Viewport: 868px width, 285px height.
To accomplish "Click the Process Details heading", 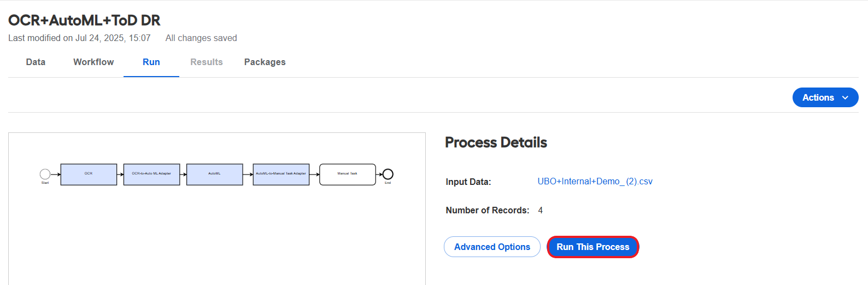I will point(496,142).
